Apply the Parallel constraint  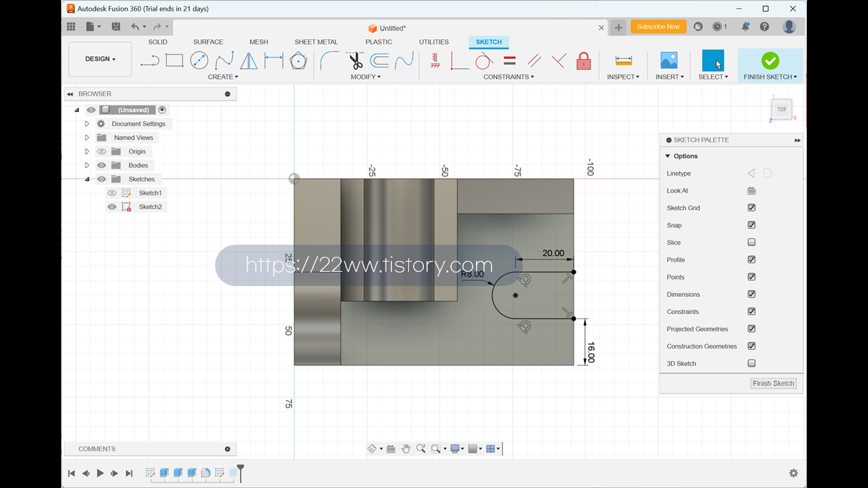(x=534, y=60)
